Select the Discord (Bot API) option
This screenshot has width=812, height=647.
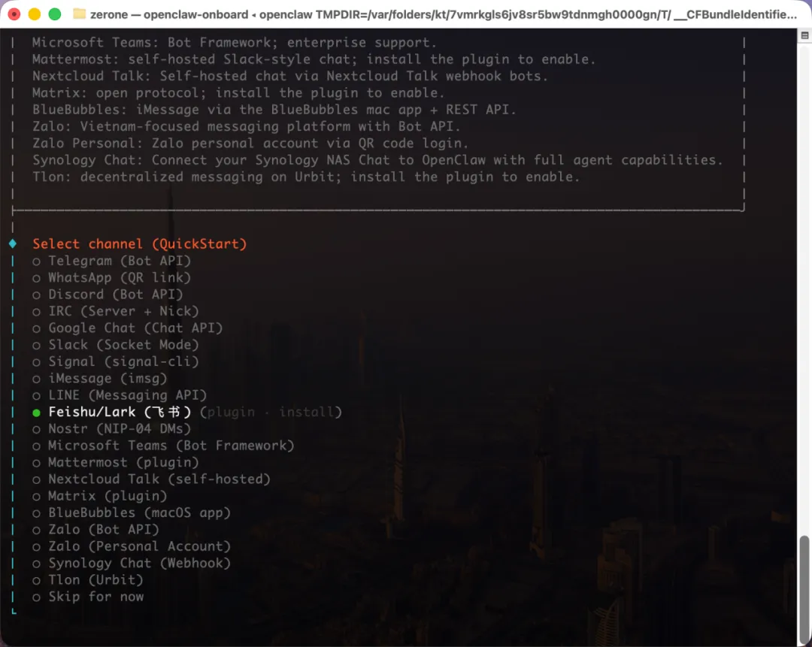[108, 295]
